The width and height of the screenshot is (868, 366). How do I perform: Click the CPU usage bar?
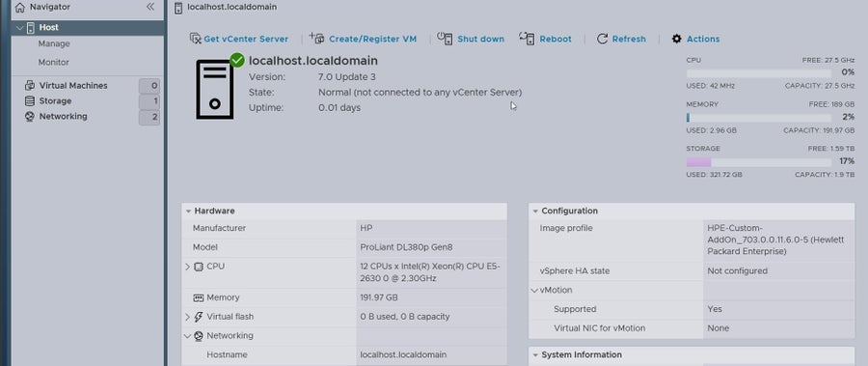(759, 72)
